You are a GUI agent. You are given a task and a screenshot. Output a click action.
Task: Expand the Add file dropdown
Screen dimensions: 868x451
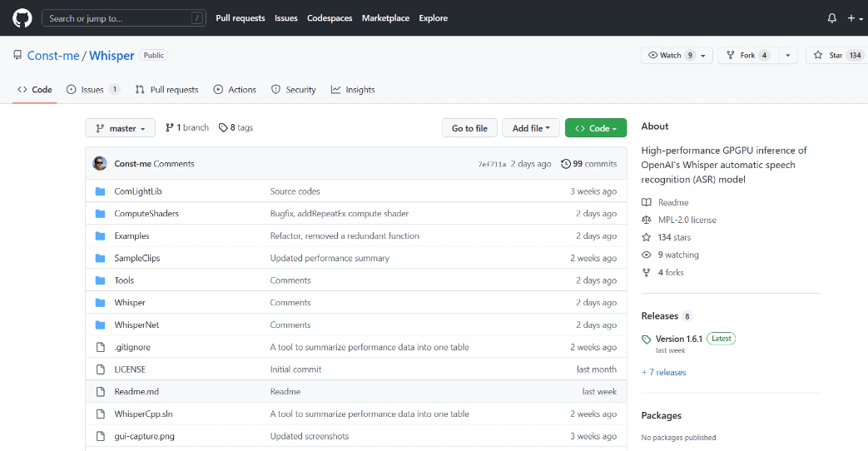point(531,128)
